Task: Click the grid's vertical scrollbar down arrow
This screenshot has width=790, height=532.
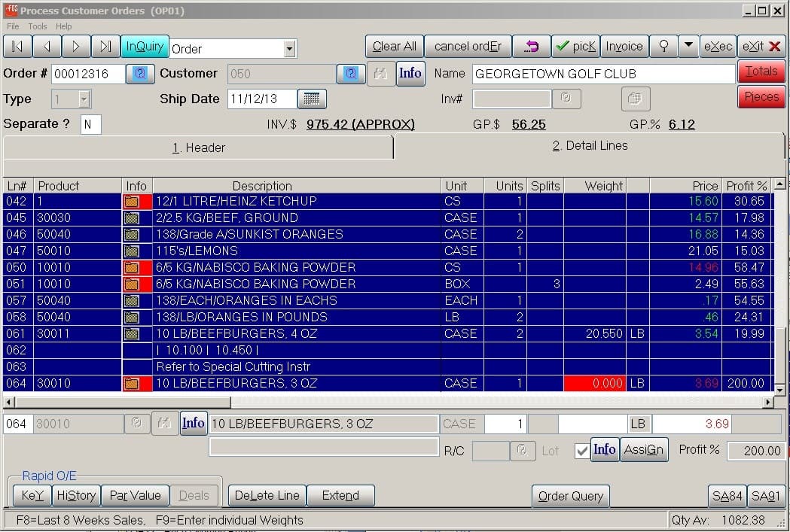Action: (779, 390)
